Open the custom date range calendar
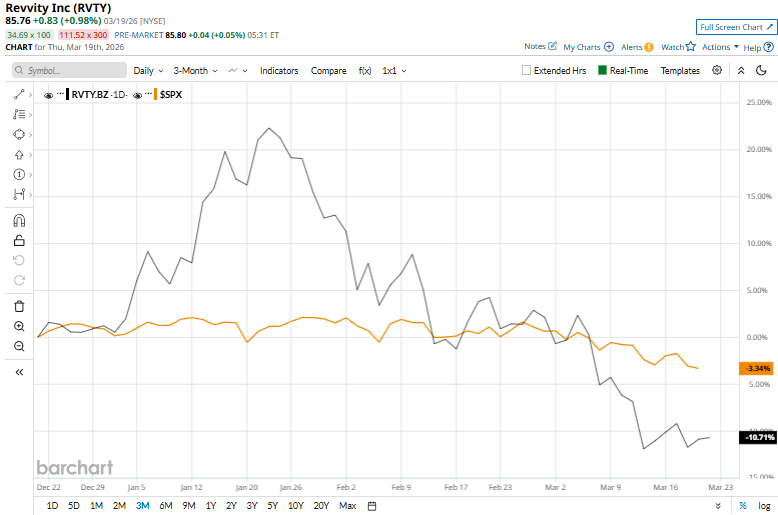This screenshot has height=515, width=778. coord(371,506)
